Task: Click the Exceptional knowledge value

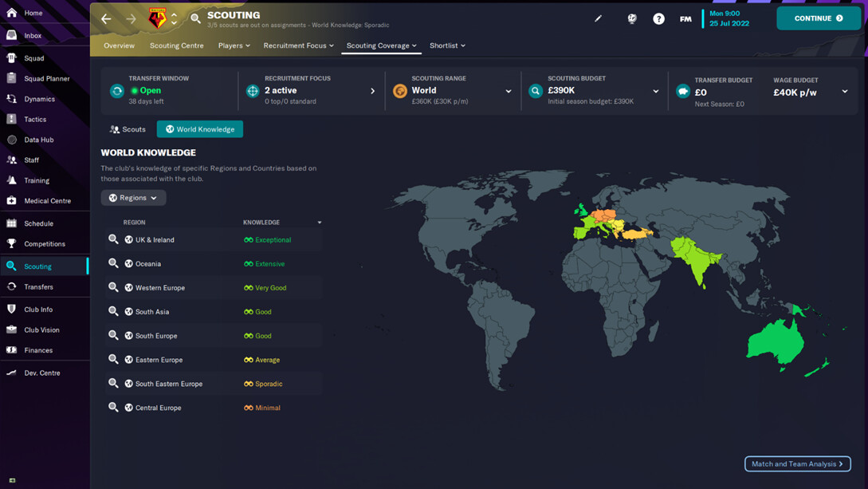Action: point(273,240)
